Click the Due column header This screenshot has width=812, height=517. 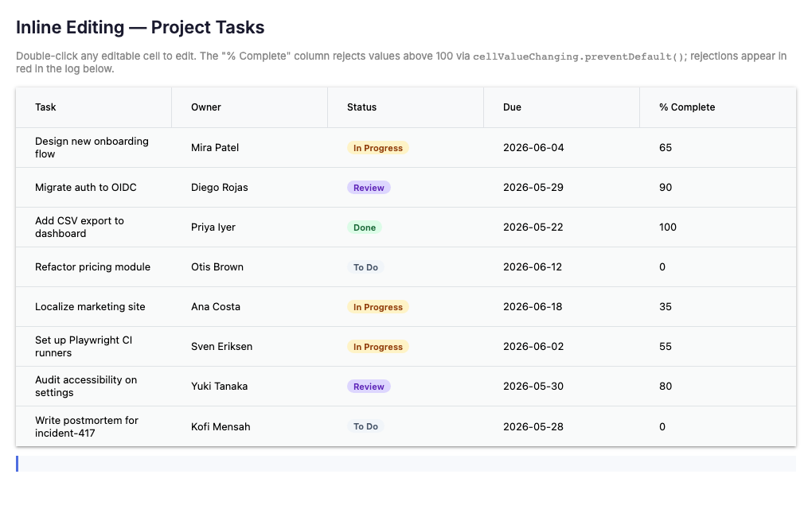561,107
